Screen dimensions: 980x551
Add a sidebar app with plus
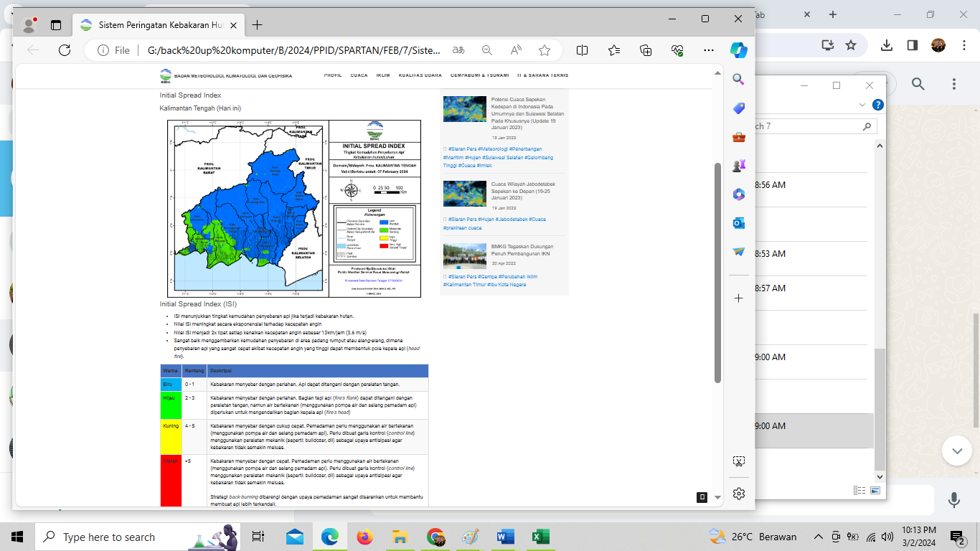point(739,298)
